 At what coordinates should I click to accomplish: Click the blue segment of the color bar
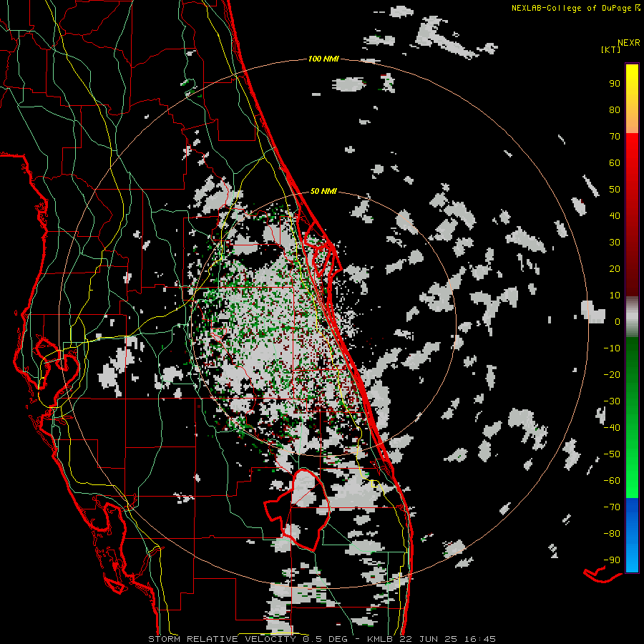tap(632, 535)
